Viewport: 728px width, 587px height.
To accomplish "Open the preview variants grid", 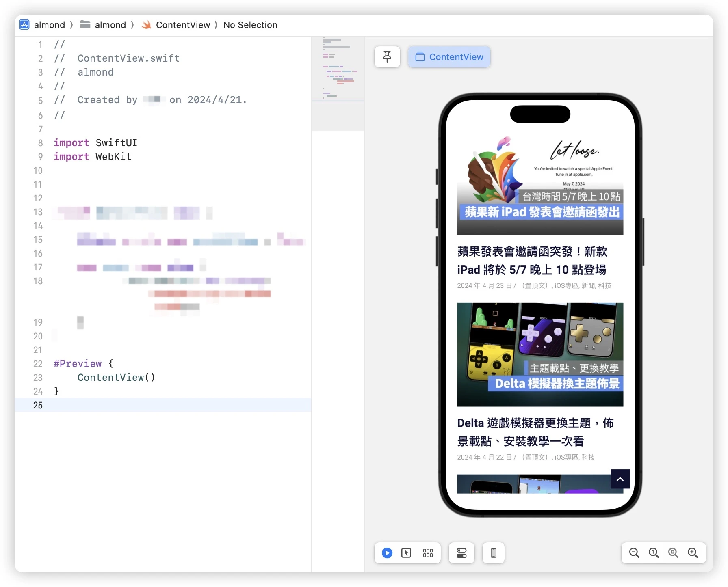I will click(x=428, y=553).
